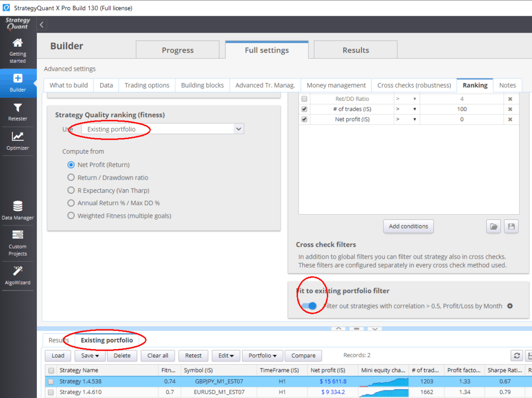Viewport: 532px width, 398px height.
Task: Save conditions with floppy disk icon
Action: tap(511, 227)
